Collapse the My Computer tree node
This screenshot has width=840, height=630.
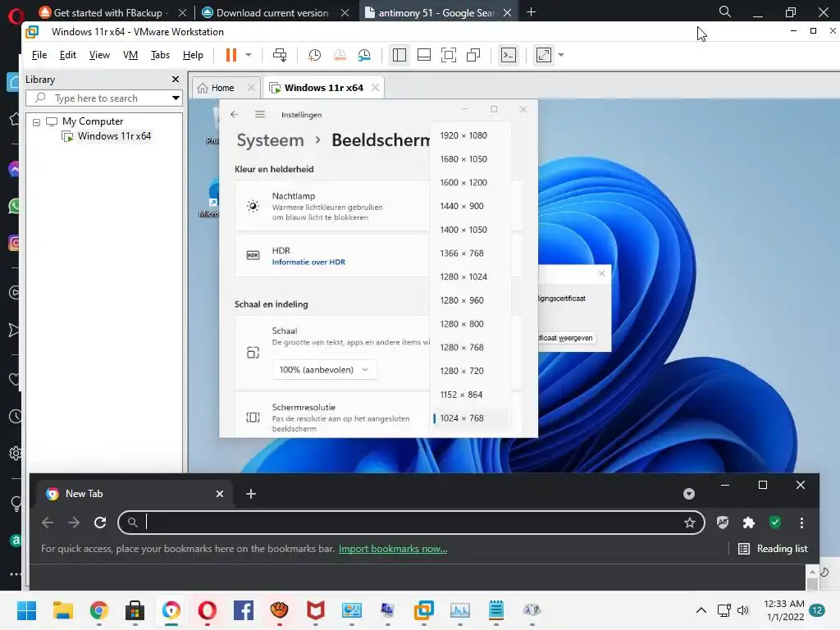pyautogui.click(x=36, y=122)
